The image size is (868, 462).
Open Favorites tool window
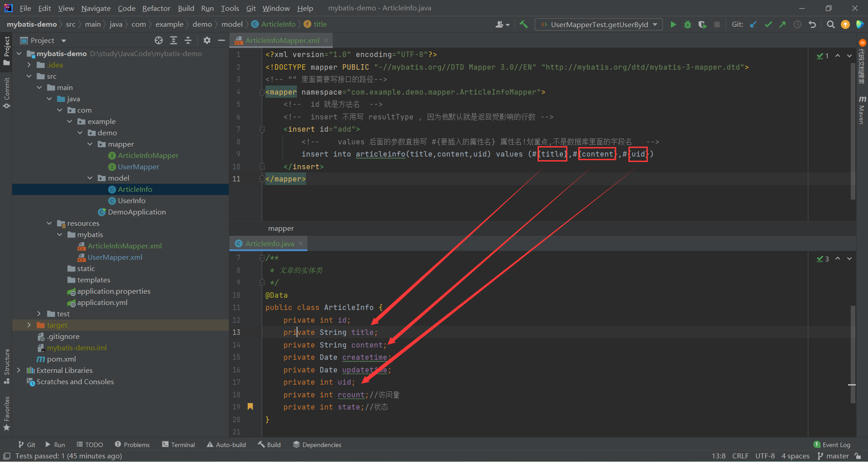click(x=6, y=413)
